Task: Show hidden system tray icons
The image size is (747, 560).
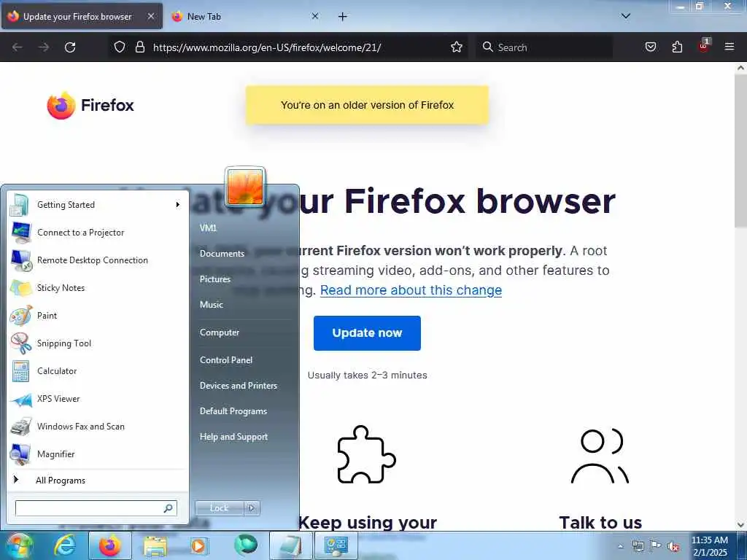Action: 620,546
